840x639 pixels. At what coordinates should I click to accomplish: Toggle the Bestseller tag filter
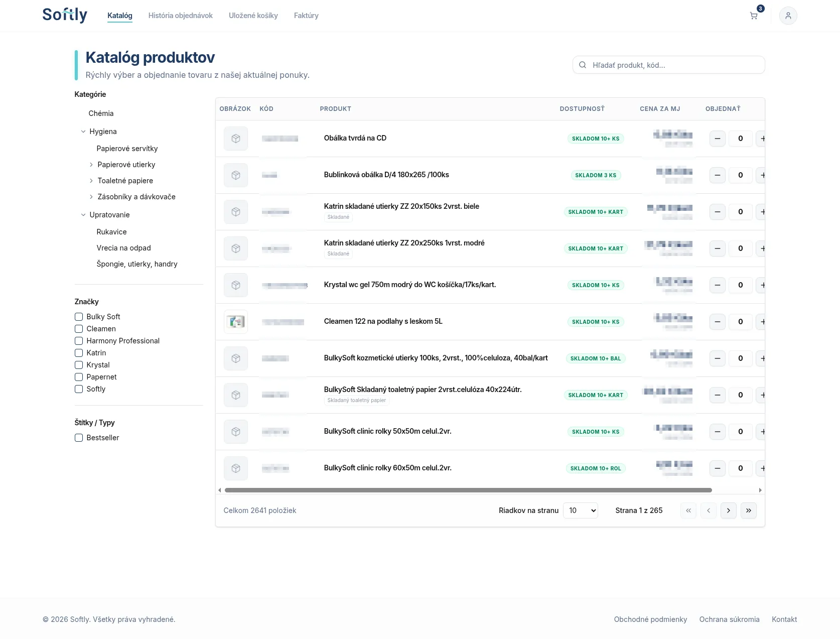click(x=79, y=438)
